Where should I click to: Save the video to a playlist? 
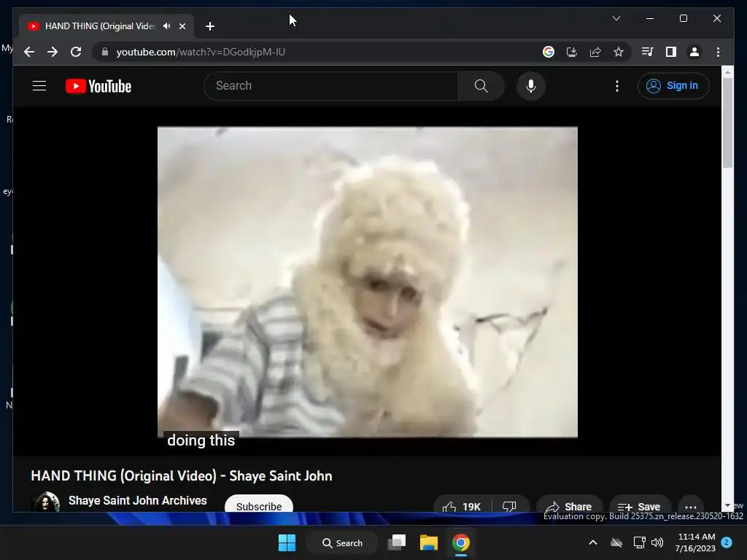click(640, 505)
